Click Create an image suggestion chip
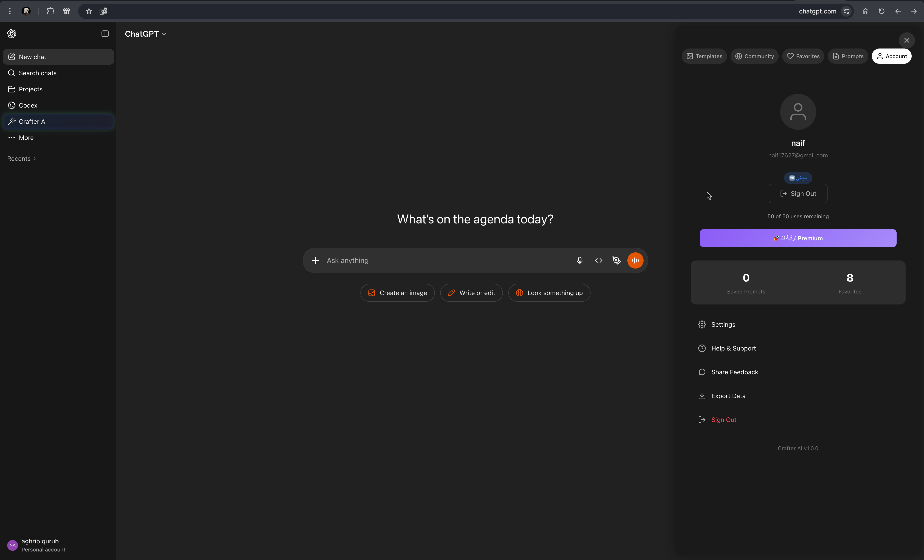Image resolution: width=924 pixels, height=560 pixels. point(397,293)
